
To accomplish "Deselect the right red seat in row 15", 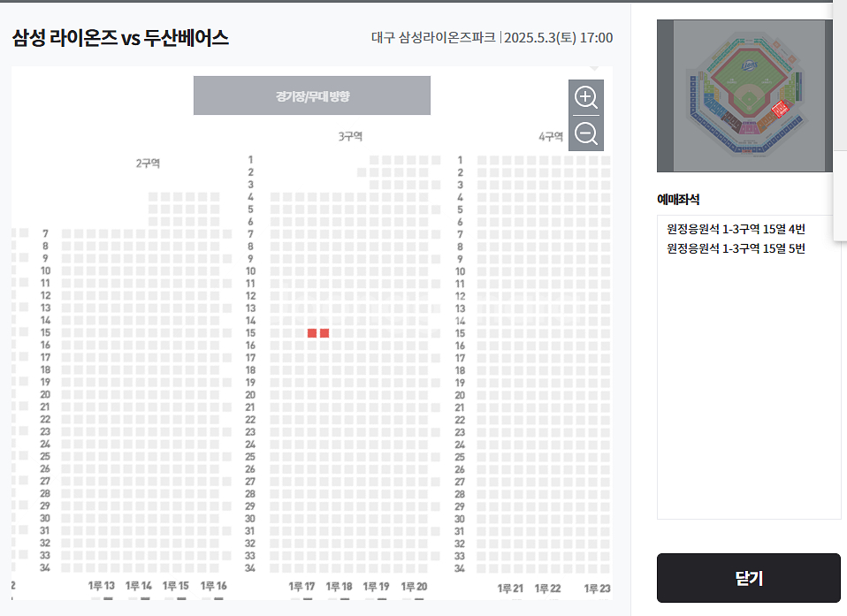I will coord(324,333).
